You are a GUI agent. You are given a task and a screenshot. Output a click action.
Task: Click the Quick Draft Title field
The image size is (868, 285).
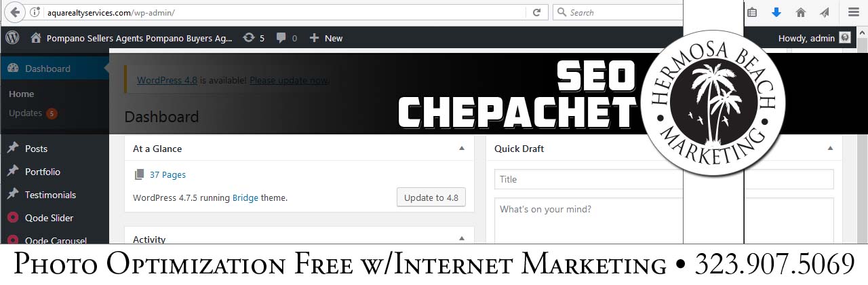[664, 179]
